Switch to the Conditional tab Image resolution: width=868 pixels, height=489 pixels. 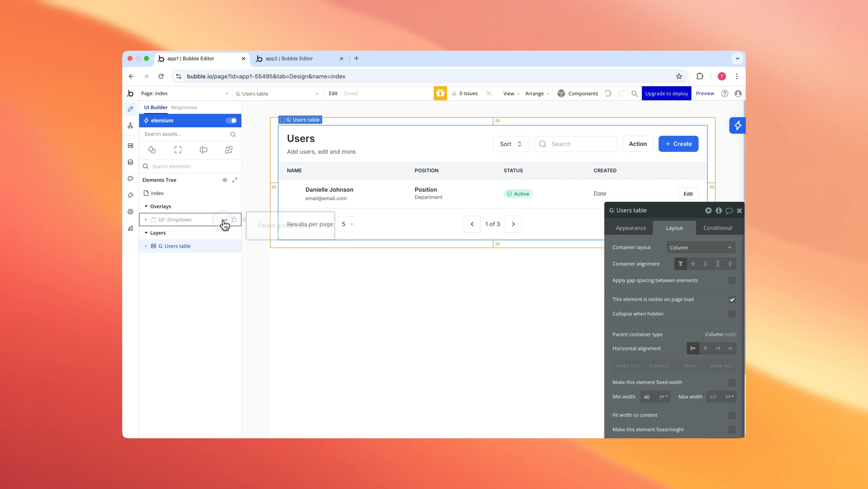click(717, 228)
